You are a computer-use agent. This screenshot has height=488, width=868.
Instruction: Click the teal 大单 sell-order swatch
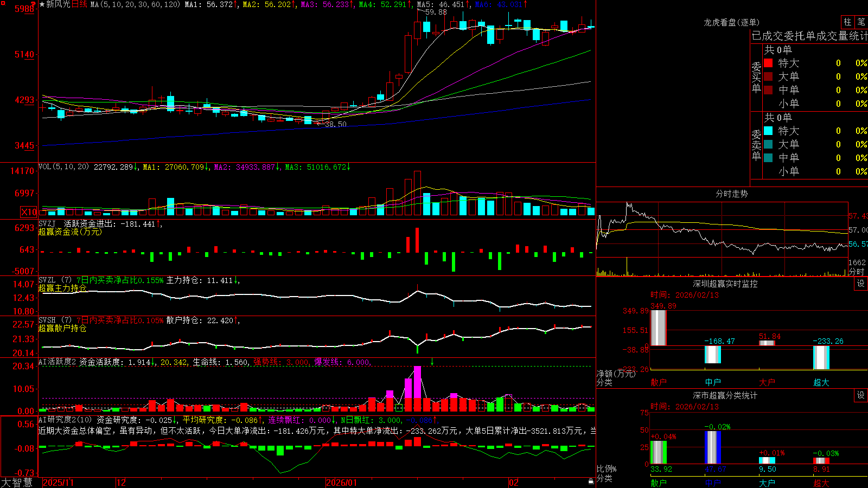(x=768, y=144)
